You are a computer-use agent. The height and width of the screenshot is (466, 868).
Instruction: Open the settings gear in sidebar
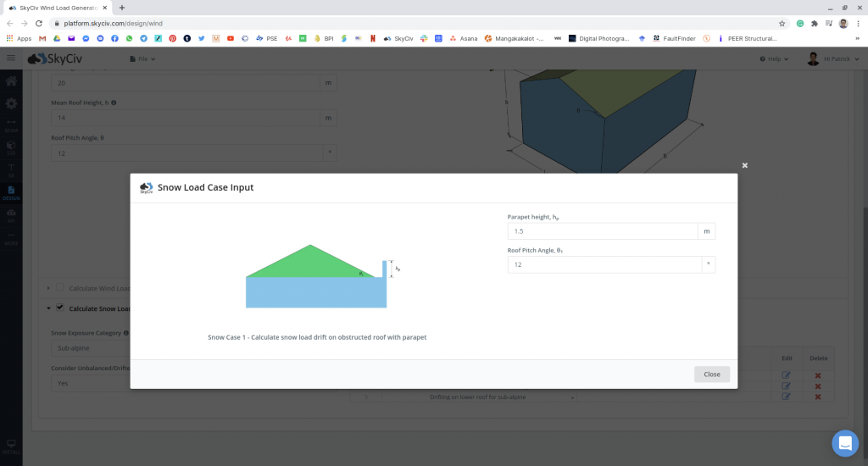(11, 103)
